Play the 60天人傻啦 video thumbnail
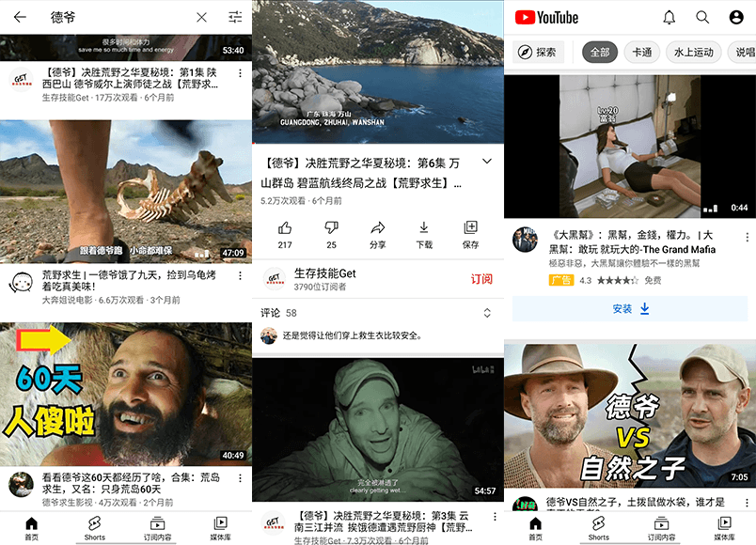 (126, 394)
